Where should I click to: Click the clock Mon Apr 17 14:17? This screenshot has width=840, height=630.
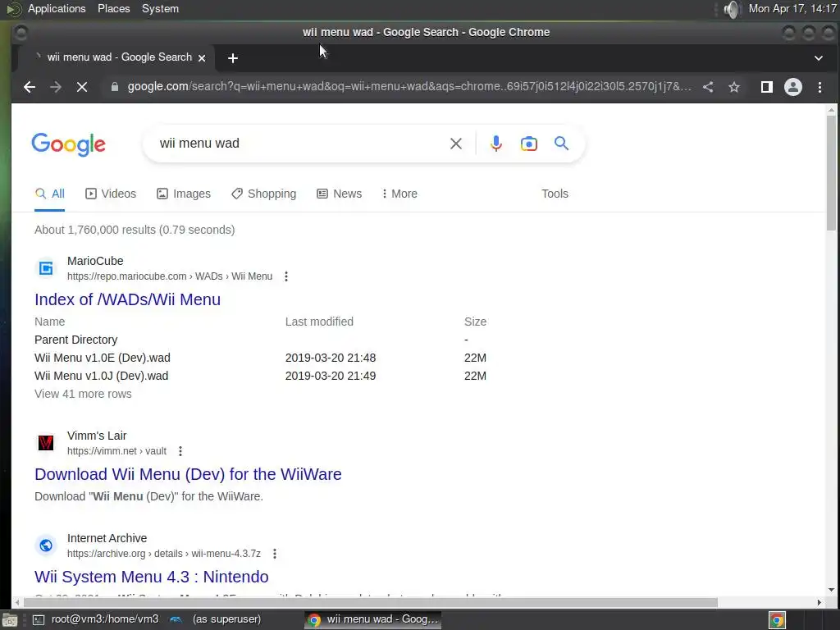tap(792, 8)
